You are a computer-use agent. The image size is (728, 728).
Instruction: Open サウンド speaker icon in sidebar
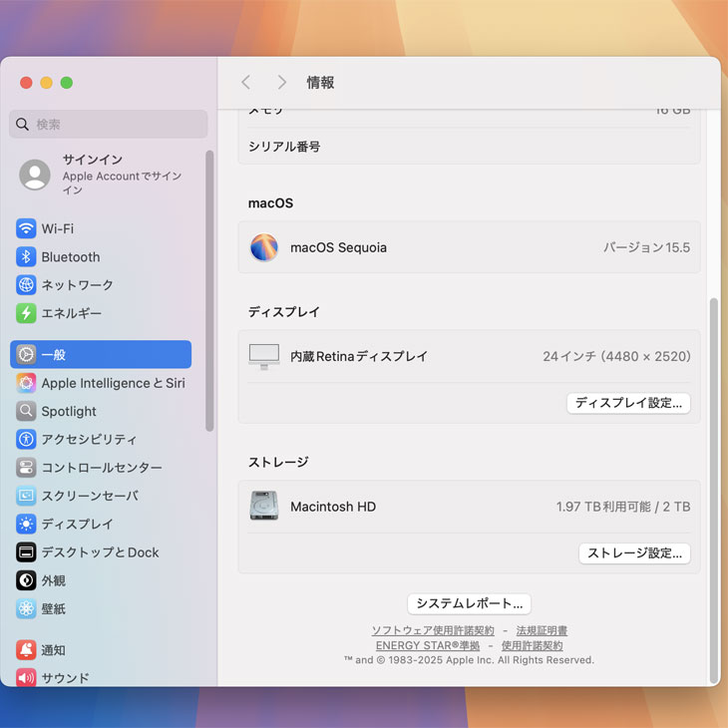tap(26, 678)
